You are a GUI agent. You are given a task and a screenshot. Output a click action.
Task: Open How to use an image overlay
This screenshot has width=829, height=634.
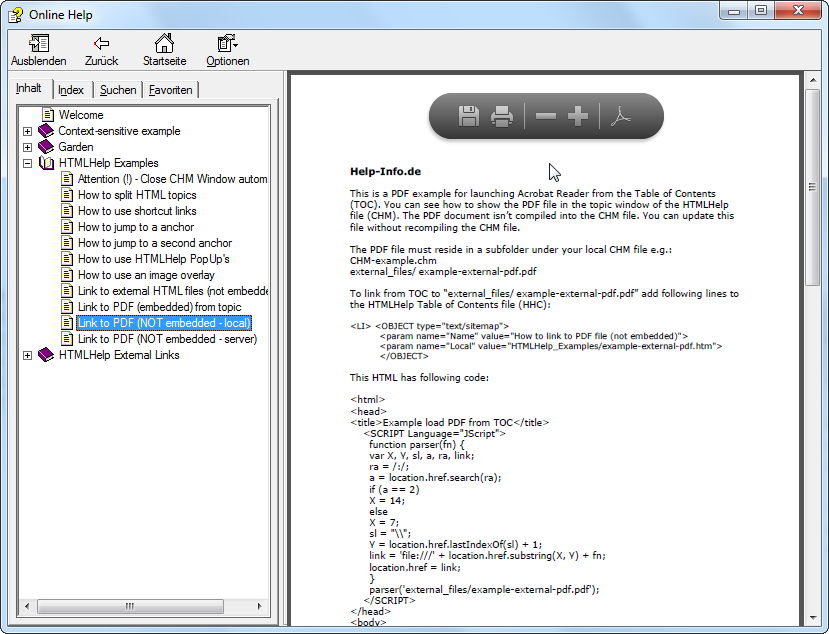point(146,275)
